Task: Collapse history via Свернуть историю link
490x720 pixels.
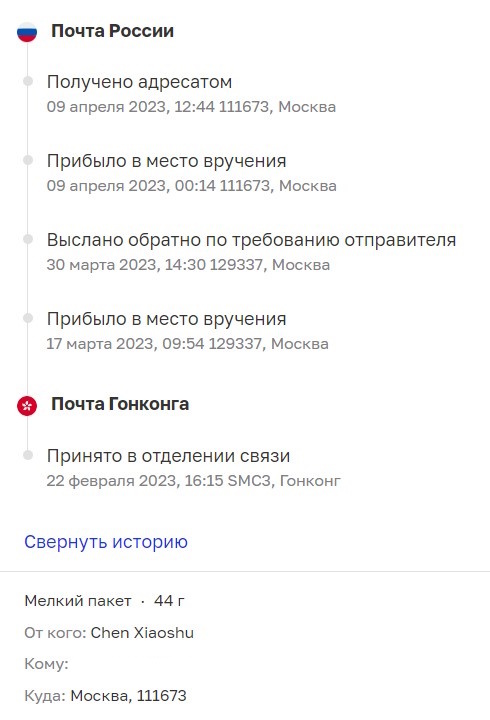Action: pyautogui.click(x=106, y=542)
